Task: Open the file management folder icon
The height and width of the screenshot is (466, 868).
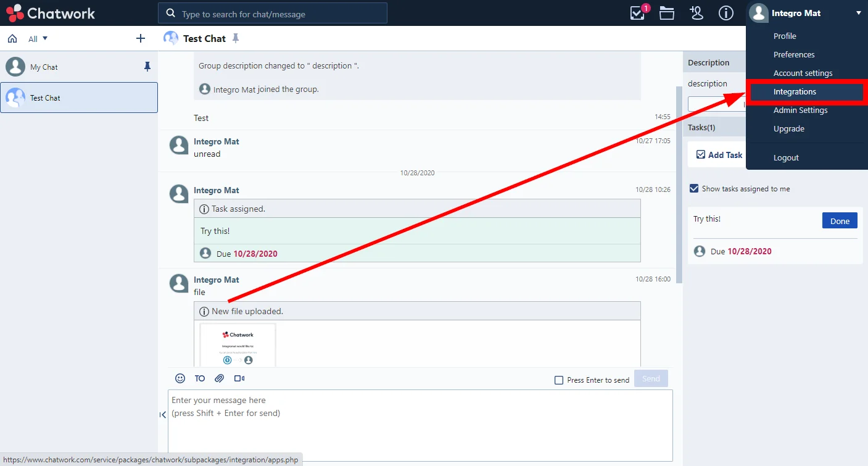Action: coord(667,13)
